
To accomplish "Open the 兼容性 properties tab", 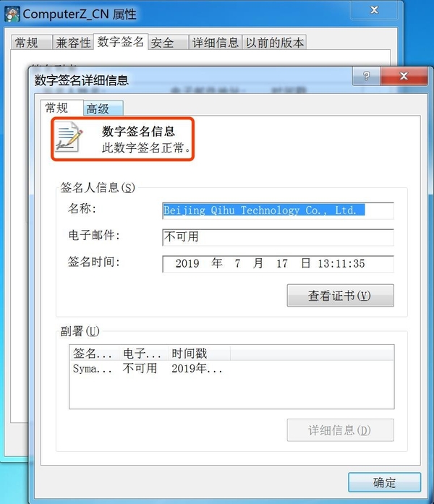I will click(x=73, y=43).
